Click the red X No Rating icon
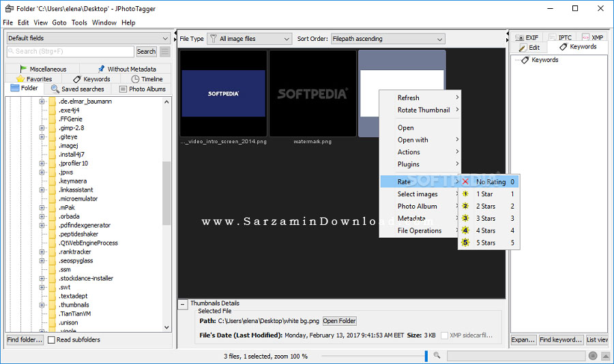614x364 pixels. pyautogui.click(x=465, y=181)
